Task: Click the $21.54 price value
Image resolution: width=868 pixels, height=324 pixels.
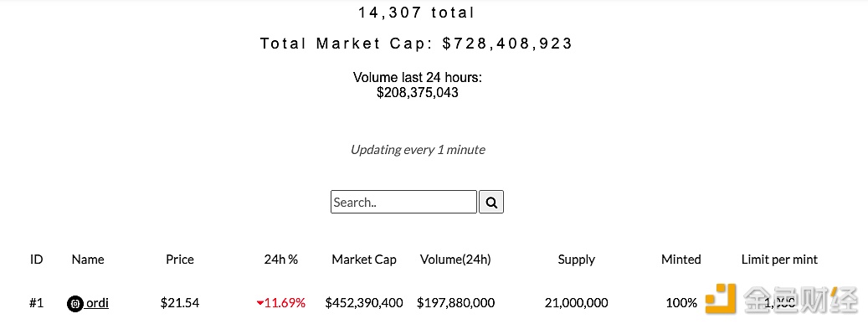Action: click(180, 303)
